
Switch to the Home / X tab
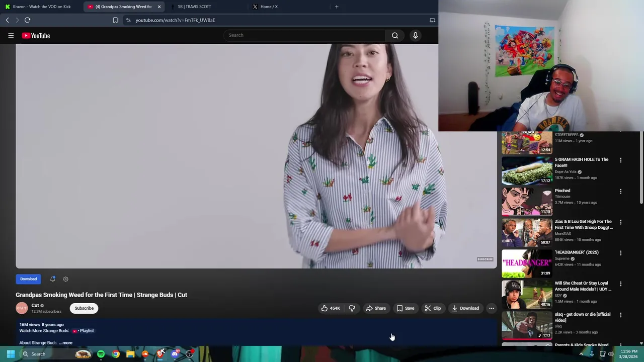pos(269,7)
